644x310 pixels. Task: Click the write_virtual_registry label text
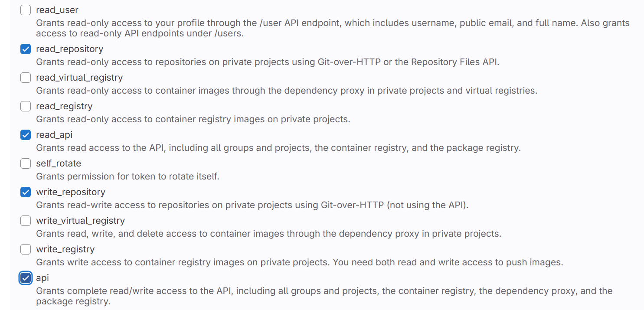point(81,221)
